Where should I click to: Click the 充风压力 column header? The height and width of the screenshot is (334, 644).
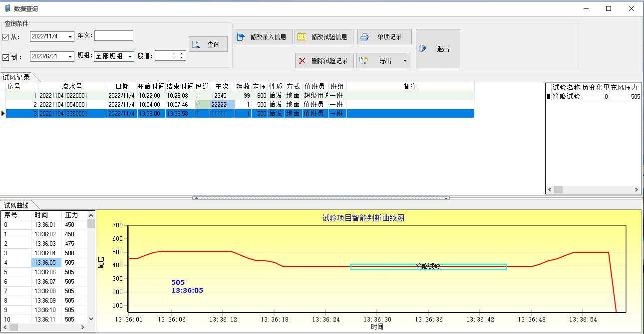[625, 87]
